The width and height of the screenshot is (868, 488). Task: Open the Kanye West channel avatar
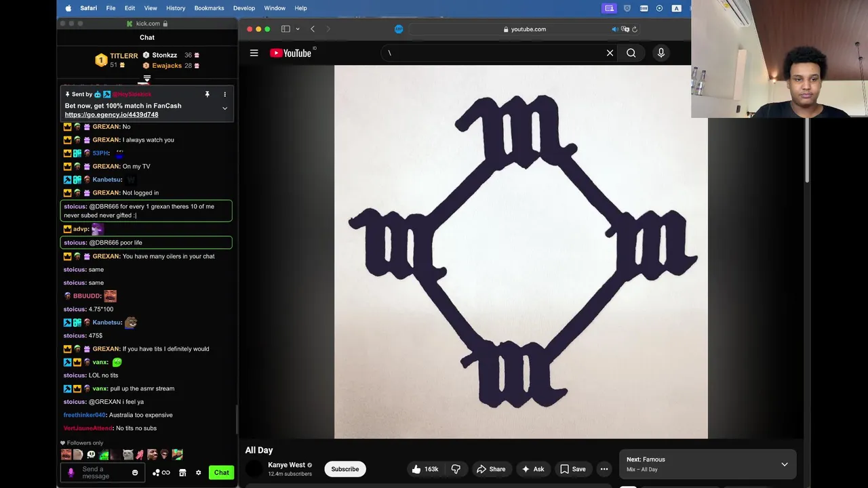coord(254,469)
